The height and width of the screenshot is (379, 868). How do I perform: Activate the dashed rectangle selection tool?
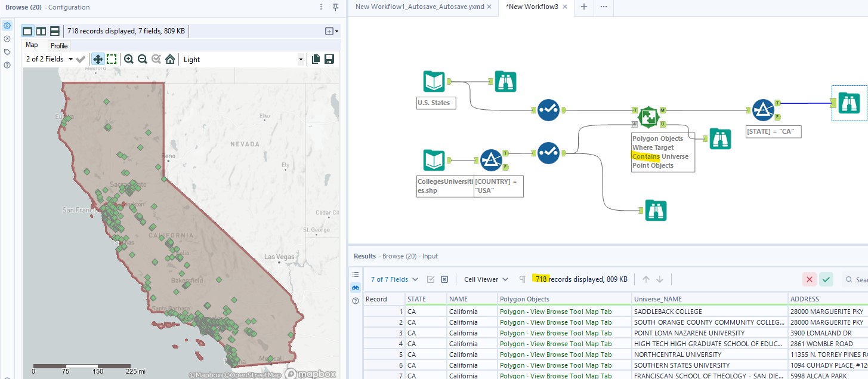point(112,59)
